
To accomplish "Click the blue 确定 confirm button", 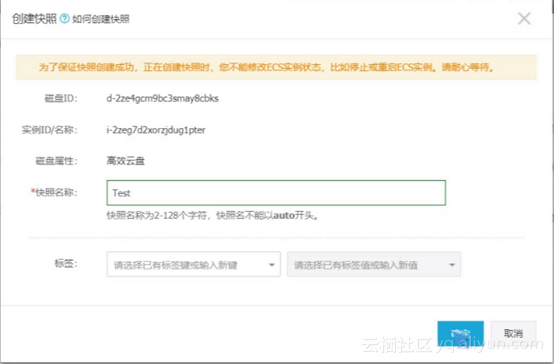I will 460,333.
